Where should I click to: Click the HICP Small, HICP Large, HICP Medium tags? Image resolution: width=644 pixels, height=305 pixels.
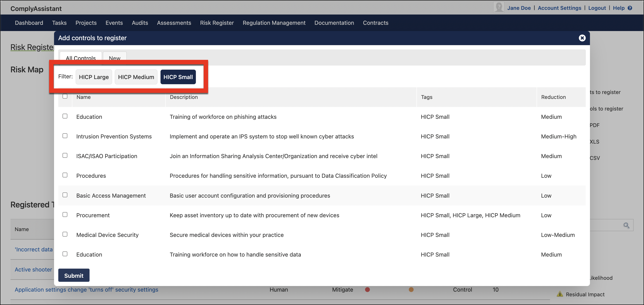tap(470, 215)
